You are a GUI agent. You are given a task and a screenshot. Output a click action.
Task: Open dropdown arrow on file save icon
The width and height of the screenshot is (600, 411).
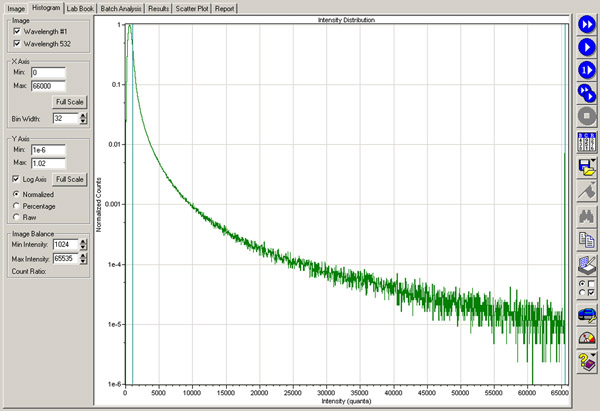tap(594, 161)
